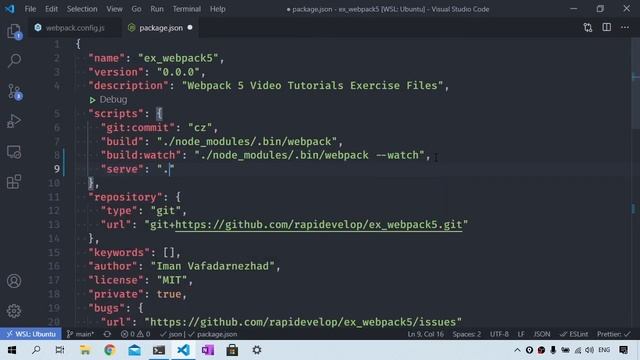
Task: Change language mode via JSON indicator
Action: point(542,334)
